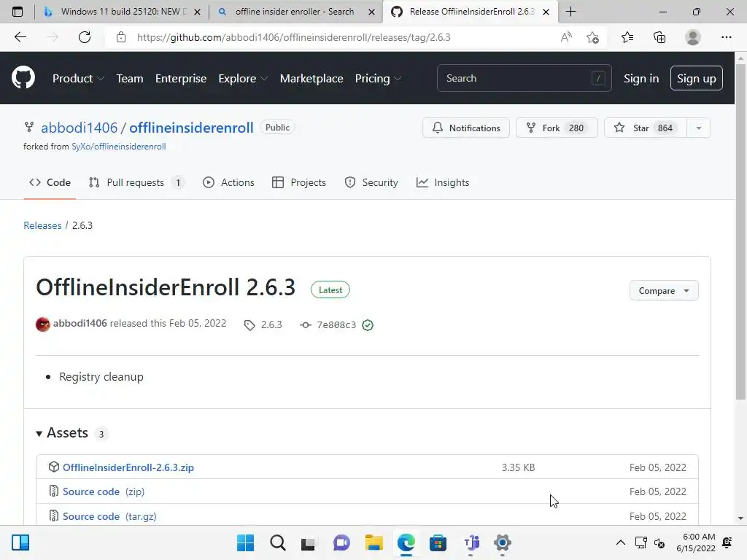
Task: Expand the Explore navigation dropdown
Action: coord(243,79)
